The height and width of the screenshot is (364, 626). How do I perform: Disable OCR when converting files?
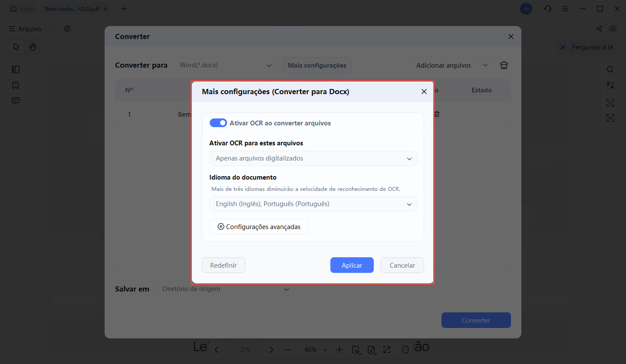tap(218, 123)
